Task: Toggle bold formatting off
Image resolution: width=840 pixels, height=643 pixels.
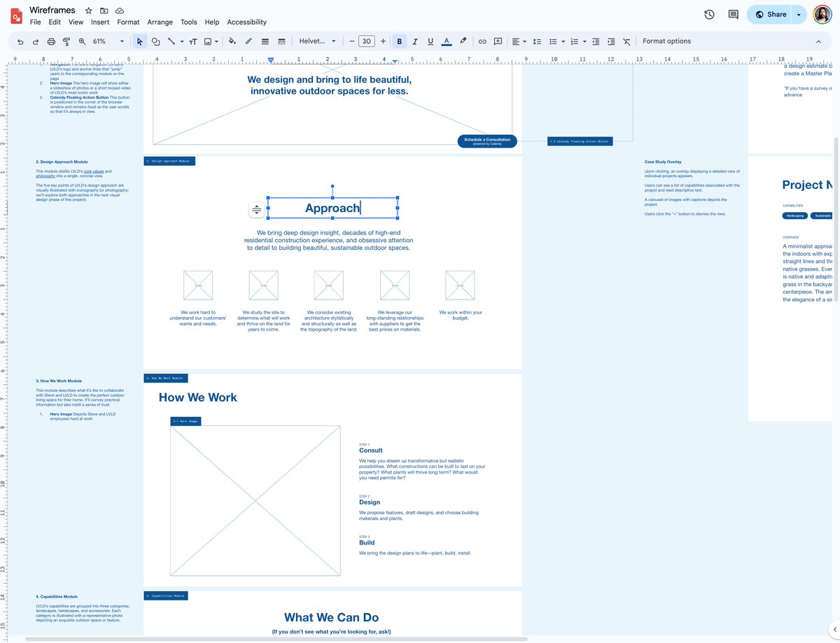Action: click(400, 41)
